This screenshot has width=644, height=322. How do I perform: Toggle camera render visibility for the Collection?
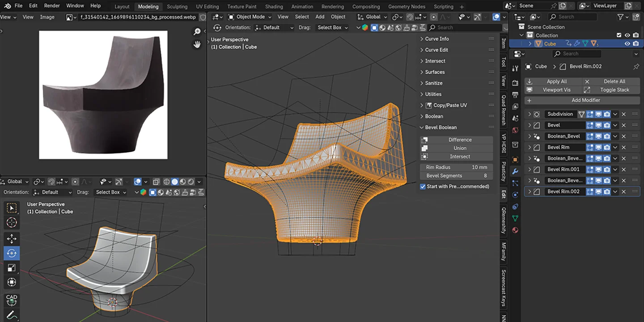tap(636, 35)
